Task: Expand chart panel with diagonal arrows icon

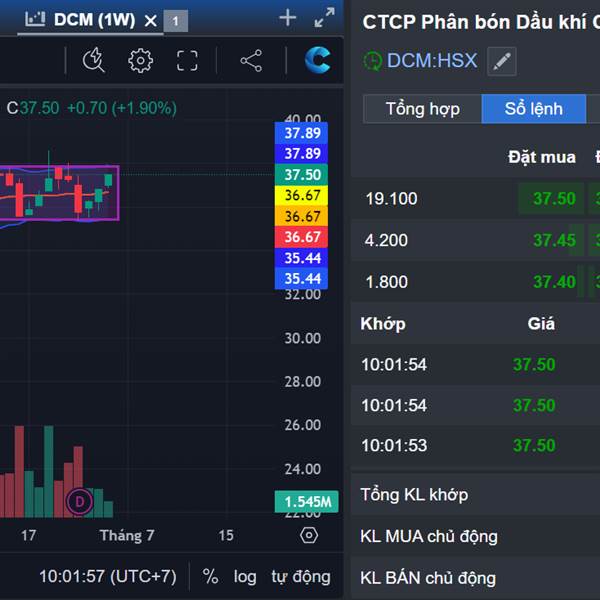Action: [x=324, y=18]
